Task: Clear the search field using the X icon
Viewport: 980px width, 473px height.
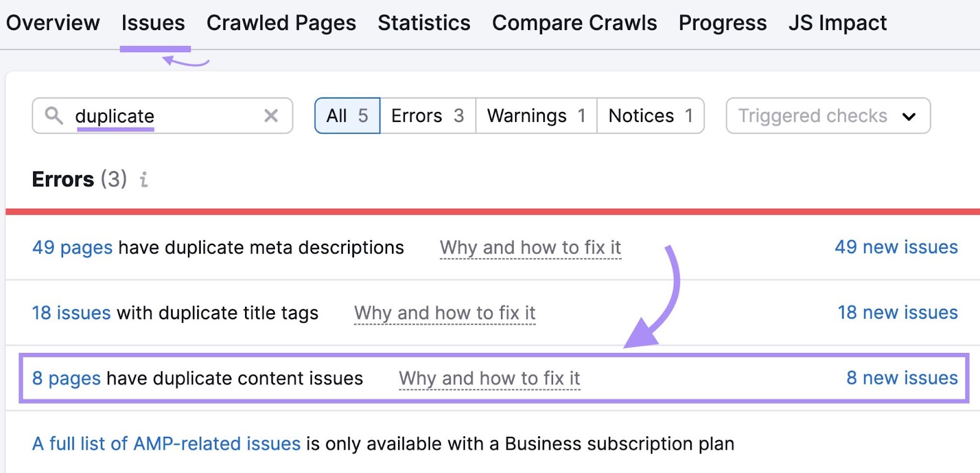Action: click(x=270, y=116)
